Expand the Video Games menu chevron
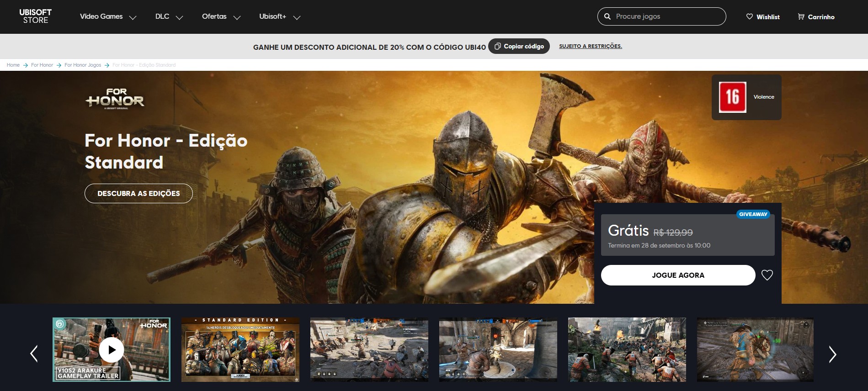The image size is (868, 391). [x=133, y=18]
